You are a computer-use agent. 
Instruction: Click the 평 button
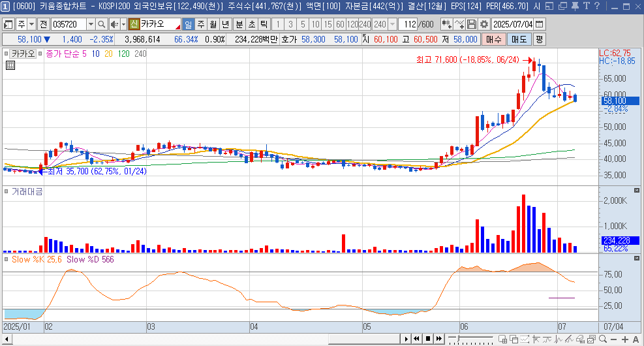point(539,39)
